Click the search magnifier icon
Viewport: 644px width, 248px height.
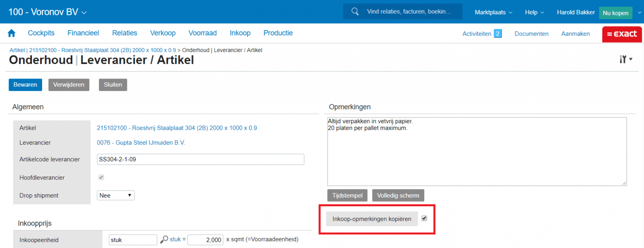355,12
